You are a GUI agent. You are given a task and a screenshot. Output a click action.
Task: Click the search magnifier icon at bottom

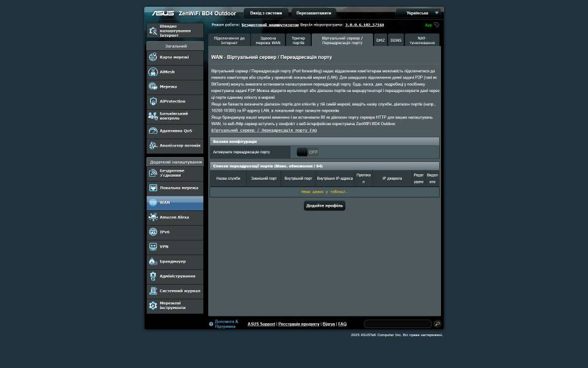coord(437,324)
